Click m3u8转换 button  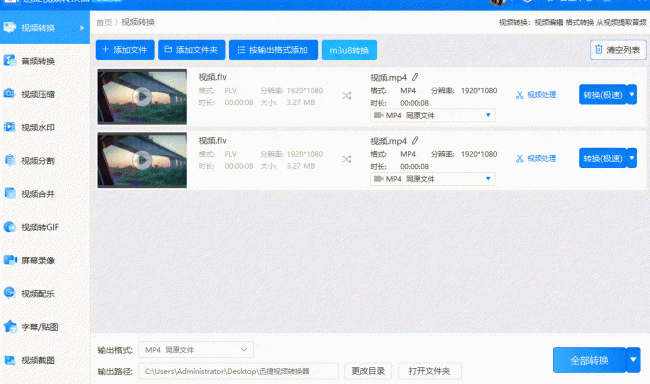349,50
